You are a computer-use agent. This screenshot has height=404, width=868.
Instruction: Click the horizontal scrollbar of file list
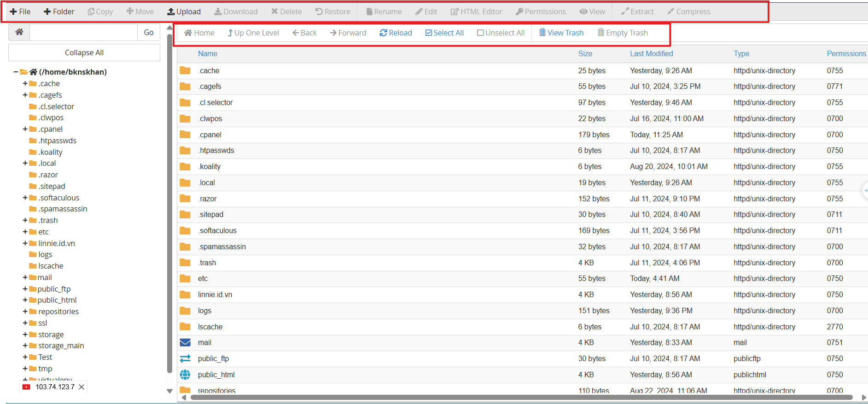click(x=521, y=398)
